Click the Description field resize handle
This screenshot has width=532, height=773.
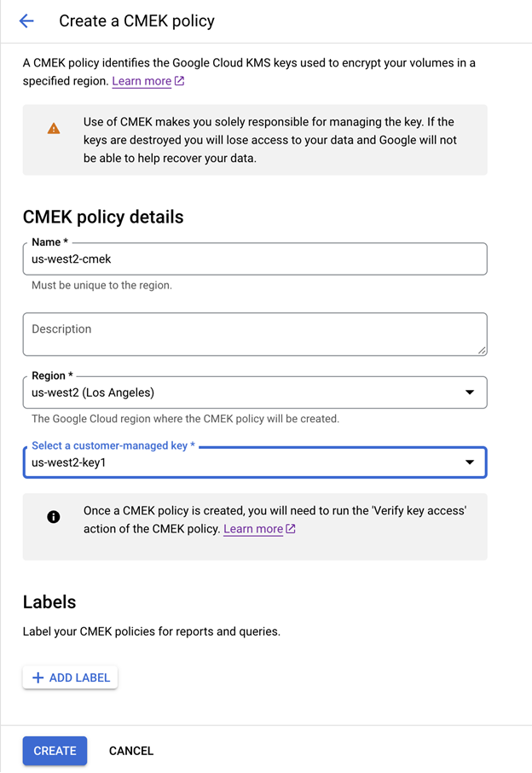(482, 349)
